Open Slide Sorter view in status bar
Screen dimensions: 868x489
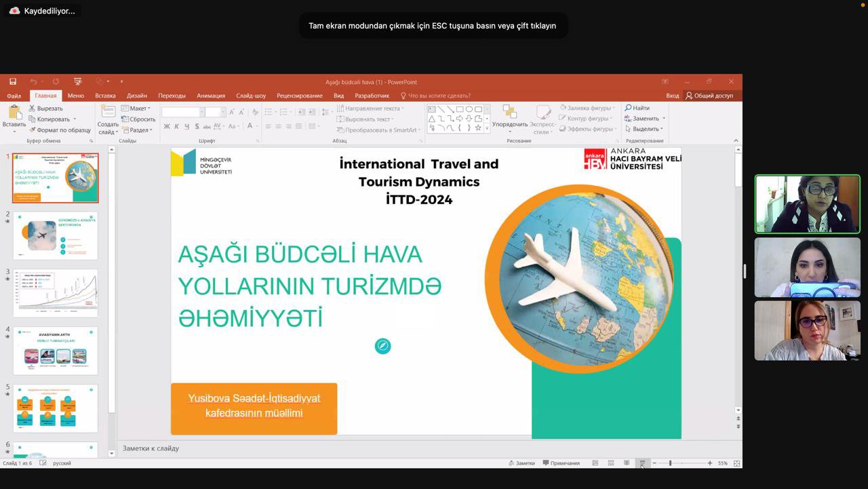[611, 463]
